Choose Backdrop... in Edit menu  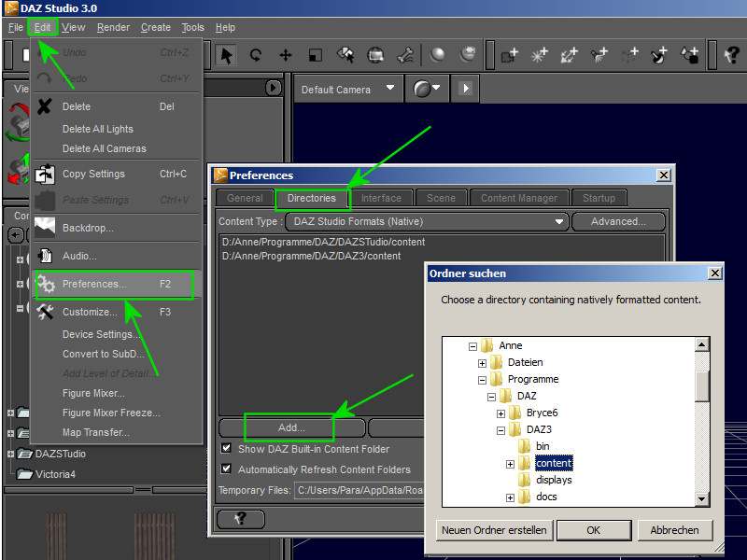click(x=114, y=228)
